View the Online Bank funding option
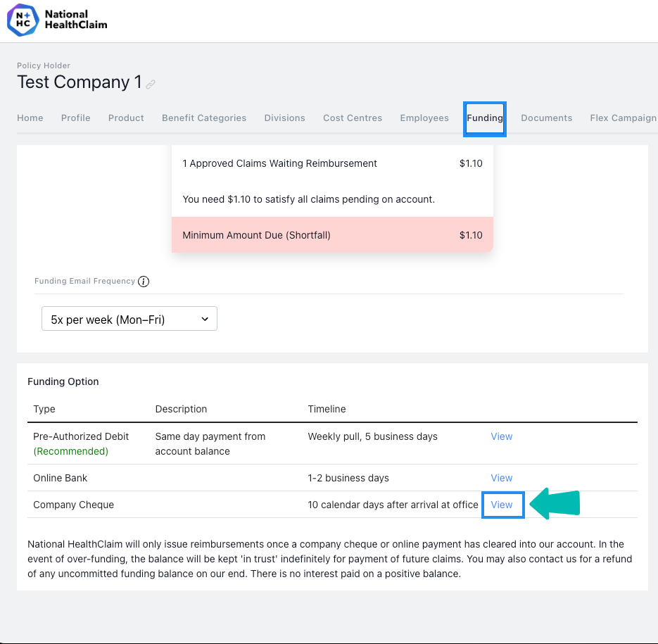658x644 pixels. pos(502,478)
